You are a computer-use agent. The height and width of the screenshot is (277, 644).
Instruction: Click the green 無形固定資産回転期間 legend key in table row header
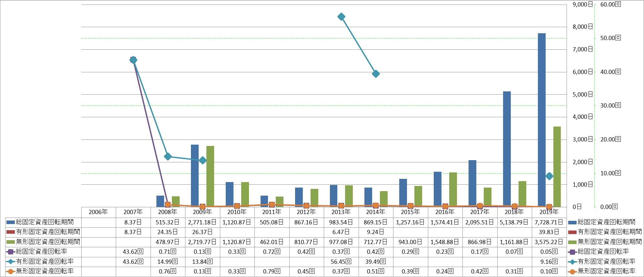pyautogui.click(x=11, y=242)
